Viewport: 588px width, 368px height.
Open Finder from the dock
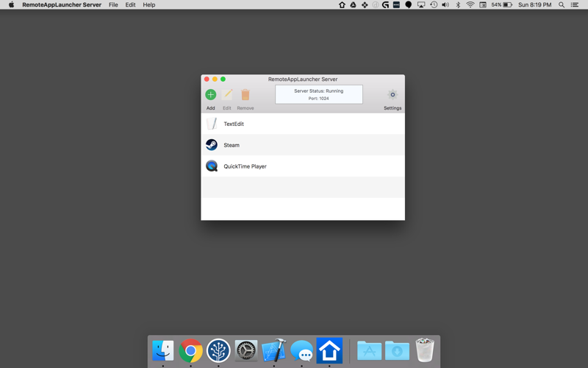coord(162,350)
